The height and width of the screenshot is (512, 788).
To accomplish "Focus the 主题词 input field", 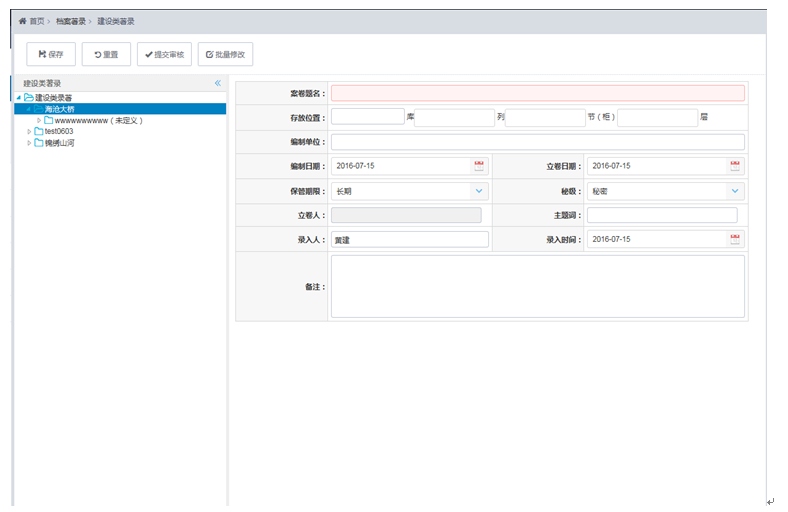I will click(x=662, y=215).
